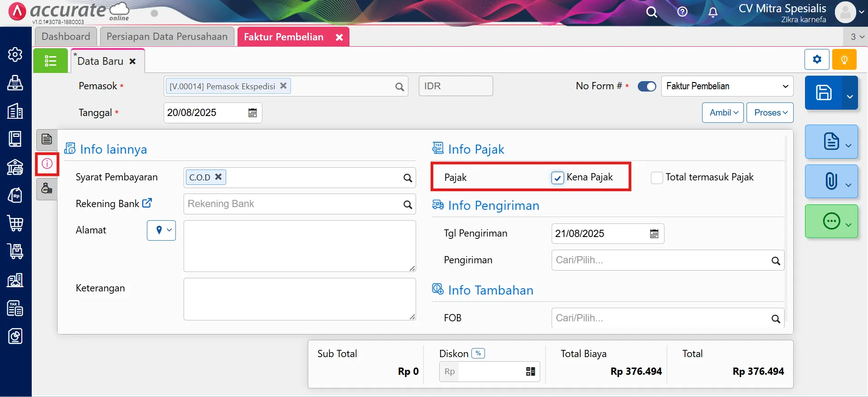The width and height of the screenshot is (868, 397).
Task: Expand the document button arrow
Action: (x=849, y=145)
